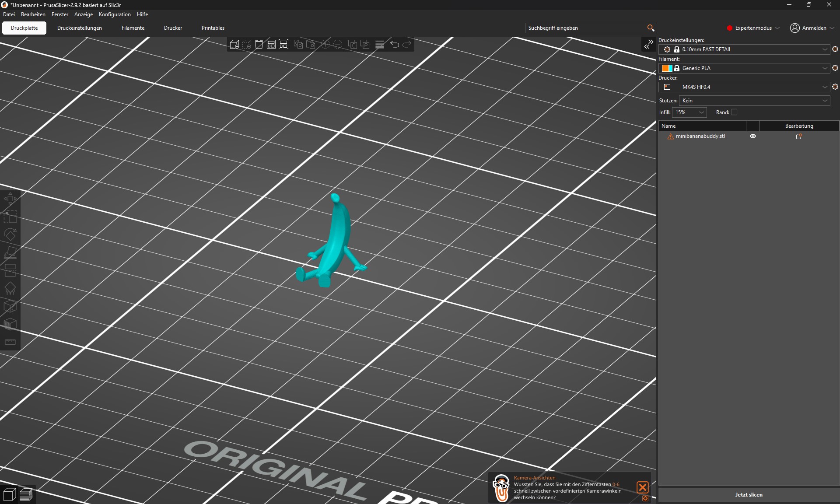Screen dimensions: 840x504
Task: Select the paint-on supports tool
Action: (10, 288)
